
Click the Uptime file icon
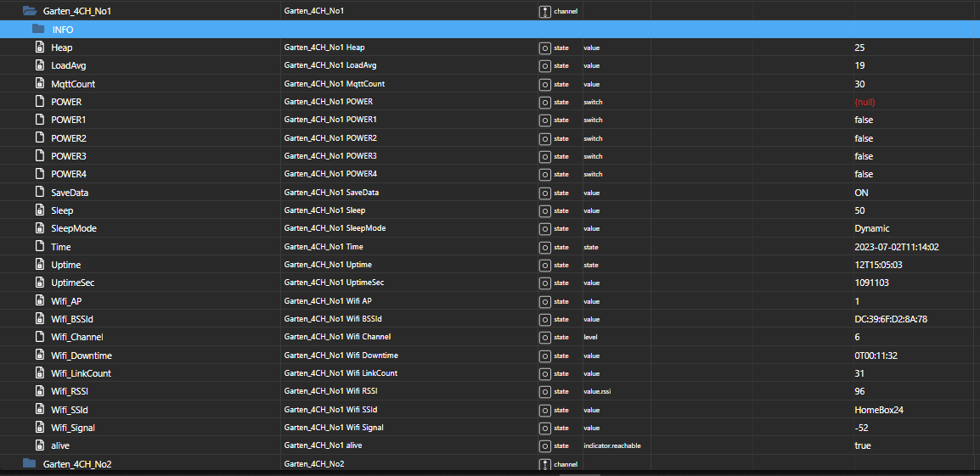click(39, 265)
